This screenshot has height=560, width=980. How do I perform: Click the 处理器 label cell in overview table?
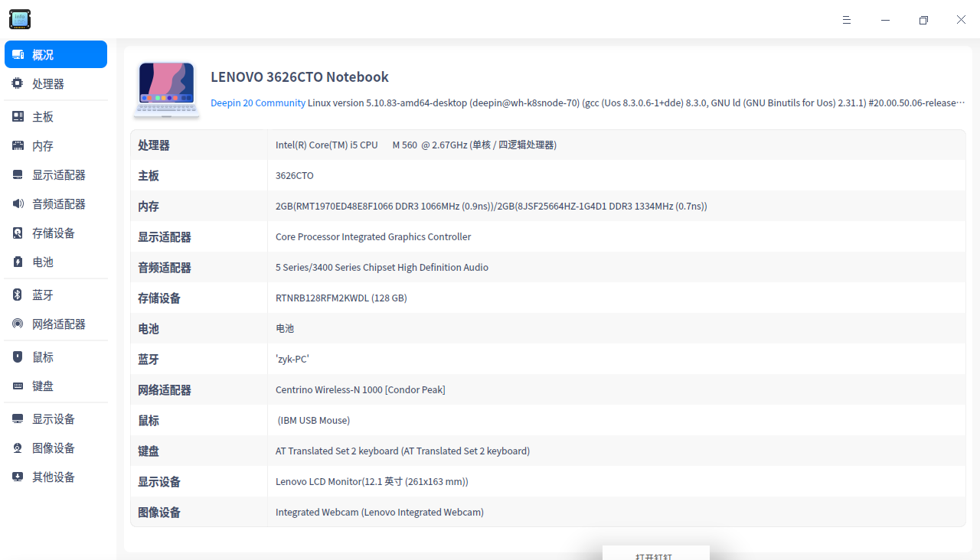pyautogui.click(x=199, y=145)
